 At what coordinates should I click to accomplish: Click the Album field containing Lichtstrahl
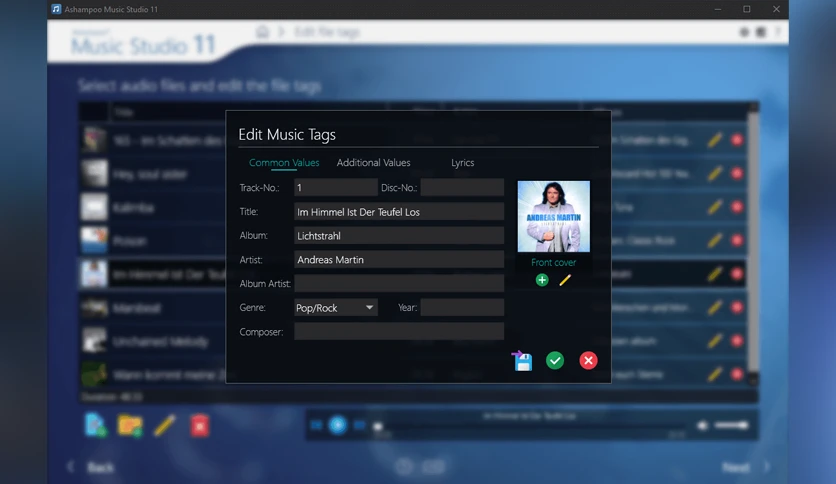click(399, 236)
